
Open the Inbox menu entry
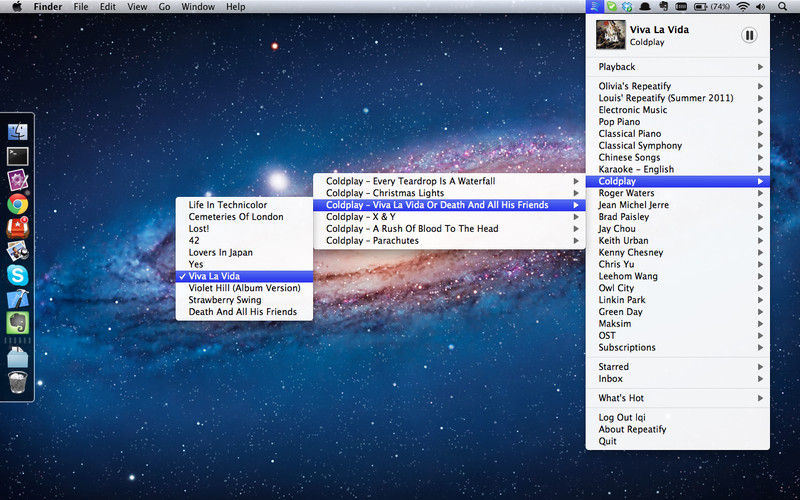coord(678,379)
